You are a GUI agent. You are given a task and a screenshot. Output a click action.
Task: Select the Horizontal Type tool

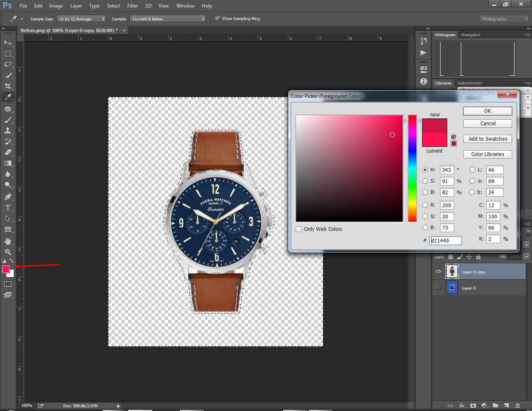[x=7, y=208]
